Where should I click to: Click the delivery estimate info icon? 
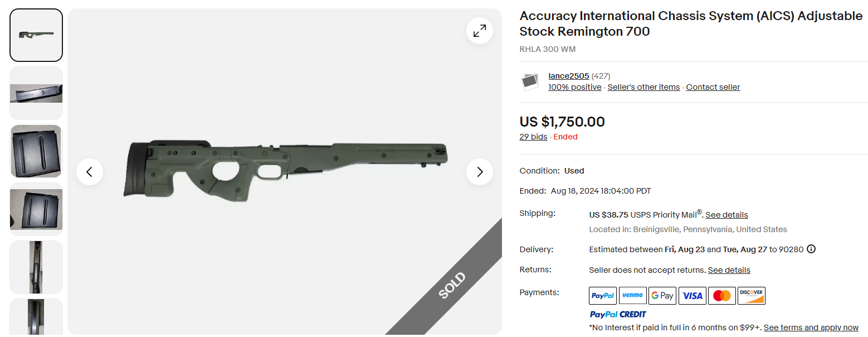click(811, 249)
